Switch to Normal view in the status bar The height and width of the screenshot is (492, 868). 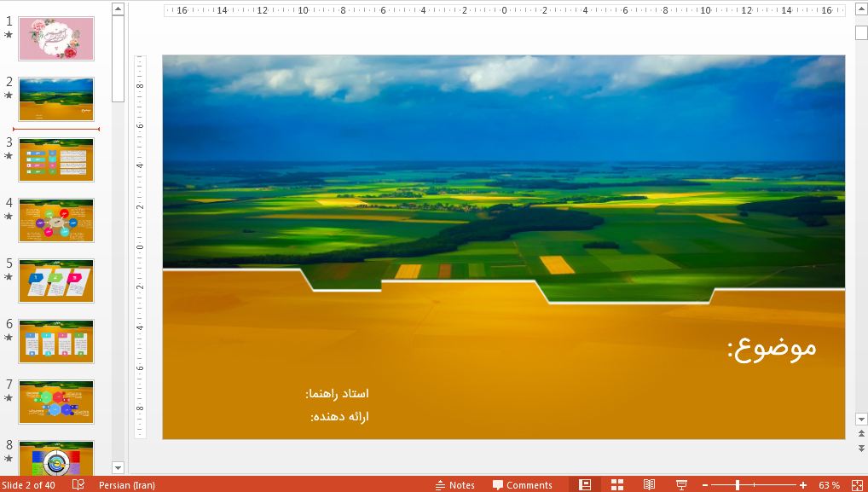pos(584,483)
